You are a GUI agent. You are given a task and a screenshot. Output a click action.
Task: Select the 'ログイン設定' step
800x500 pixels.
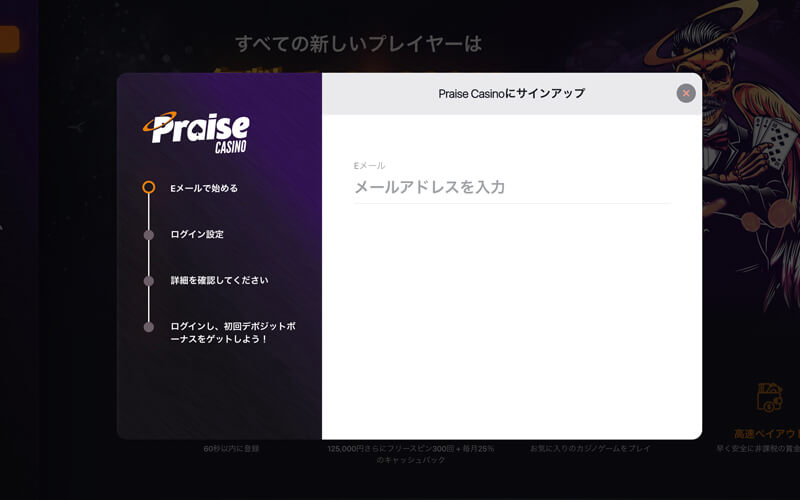[197, 234]
